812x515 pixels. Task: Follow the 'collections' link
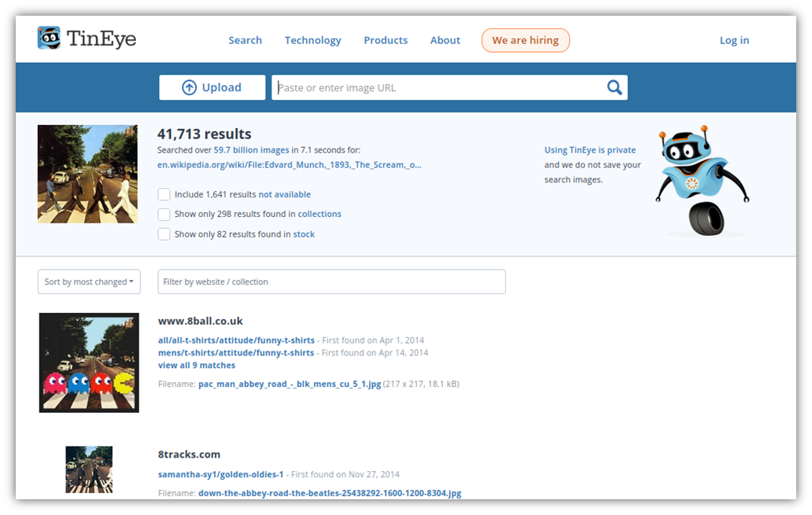(x=319, y=215)
